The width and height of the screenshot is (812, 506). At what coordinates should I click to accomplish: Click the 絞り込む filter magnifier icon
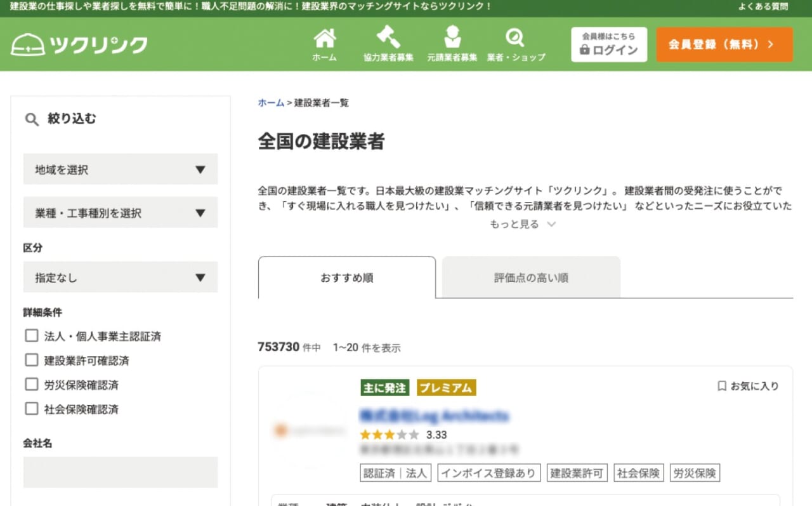tap(30, 118)
